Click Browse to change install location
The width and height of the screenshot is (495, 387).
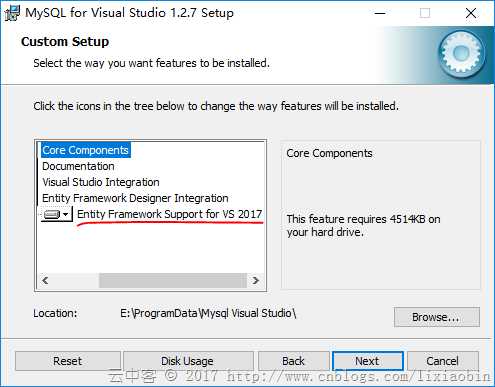437,317
